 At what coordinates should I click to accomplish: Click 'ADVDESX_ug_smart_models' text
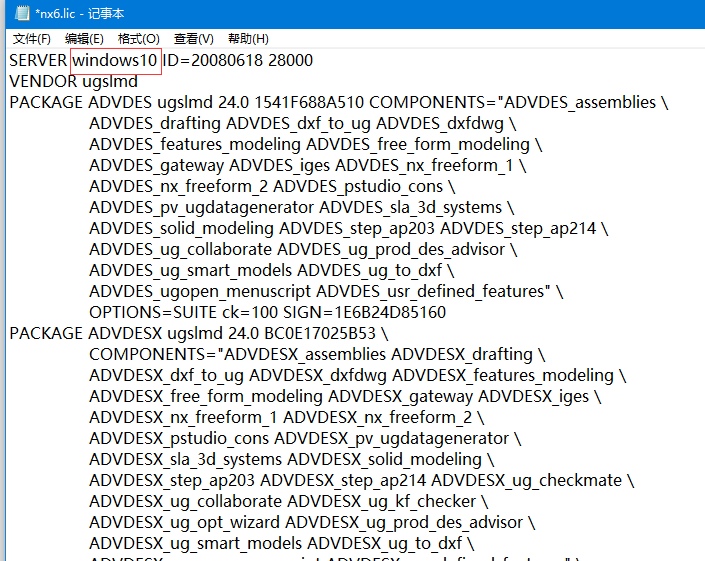tap(196, 543)
